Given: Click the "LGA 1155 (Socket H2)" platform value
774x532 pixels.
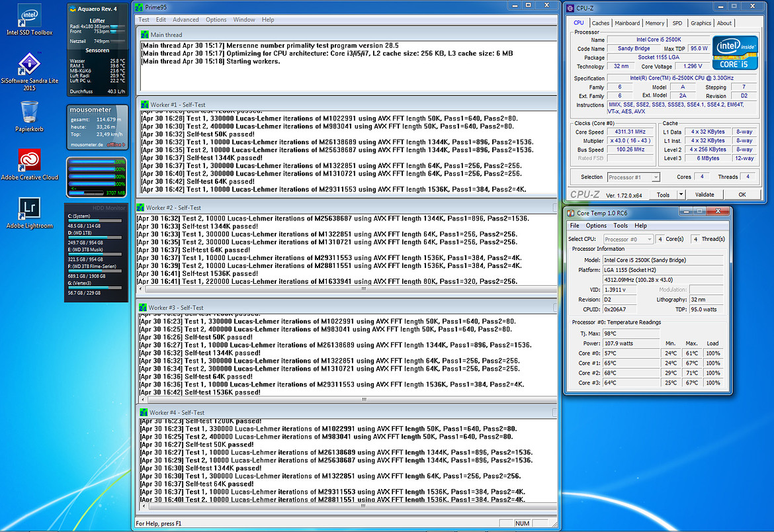Looking at the screenshot, I should click(x=663, y=270).
